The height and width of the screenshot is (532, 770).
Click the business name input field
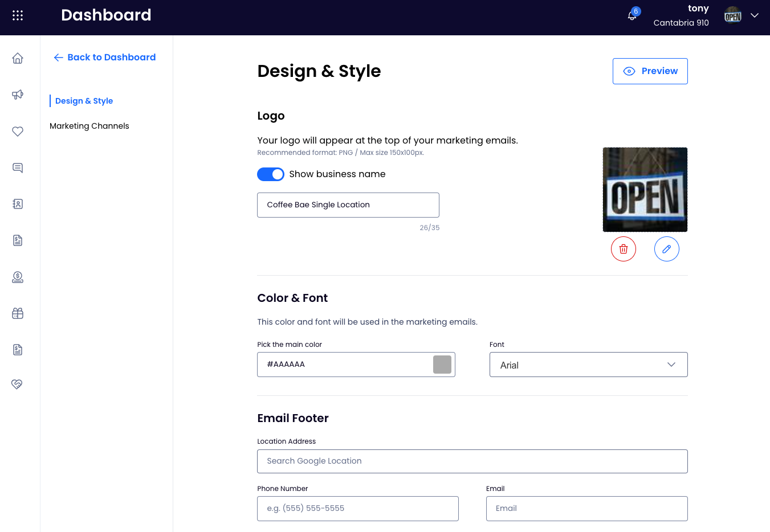point(348,205)
